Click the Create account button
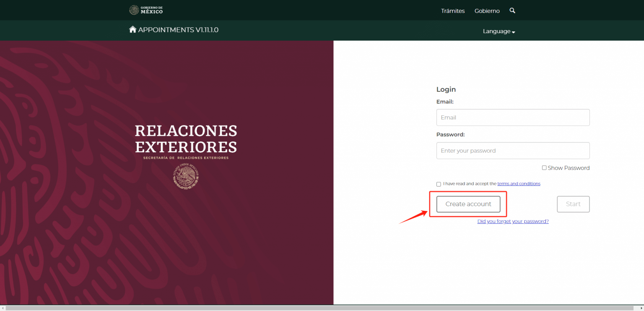 [x=468, y=204]
